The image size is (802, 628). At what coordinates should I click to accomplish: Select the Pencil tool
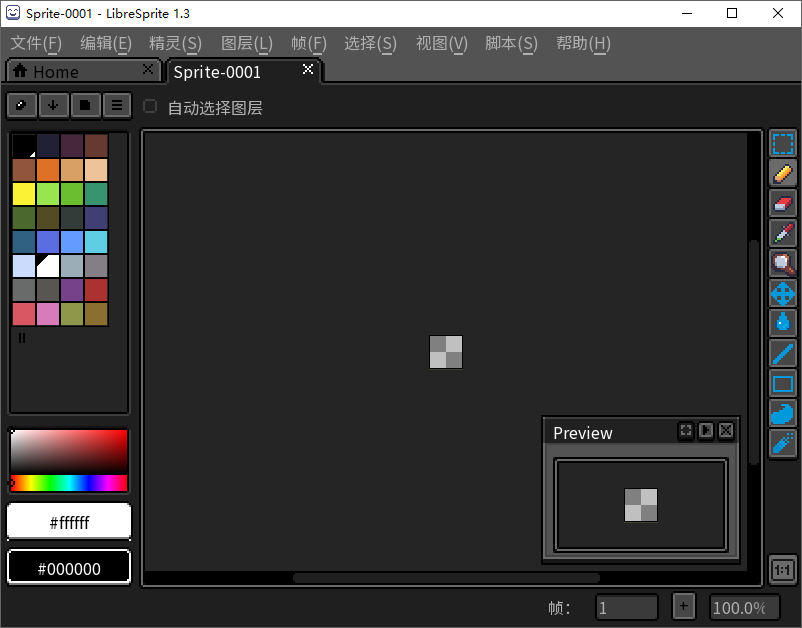[x=783, y=173]
